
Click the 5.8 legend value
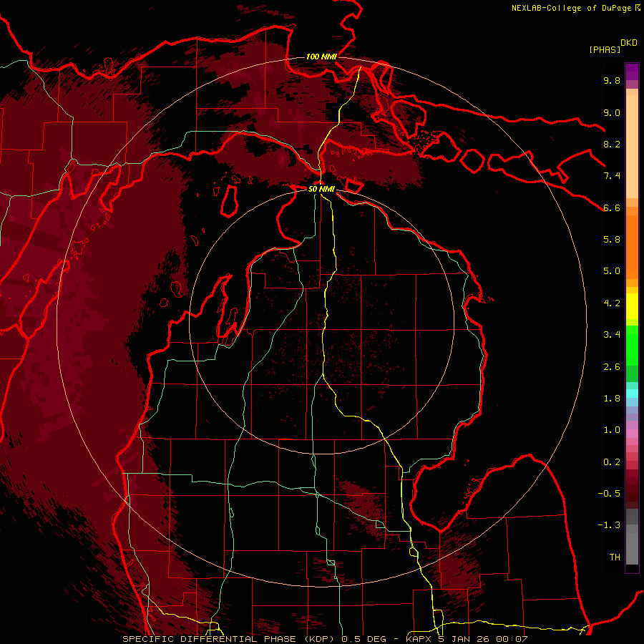[612, 240]
